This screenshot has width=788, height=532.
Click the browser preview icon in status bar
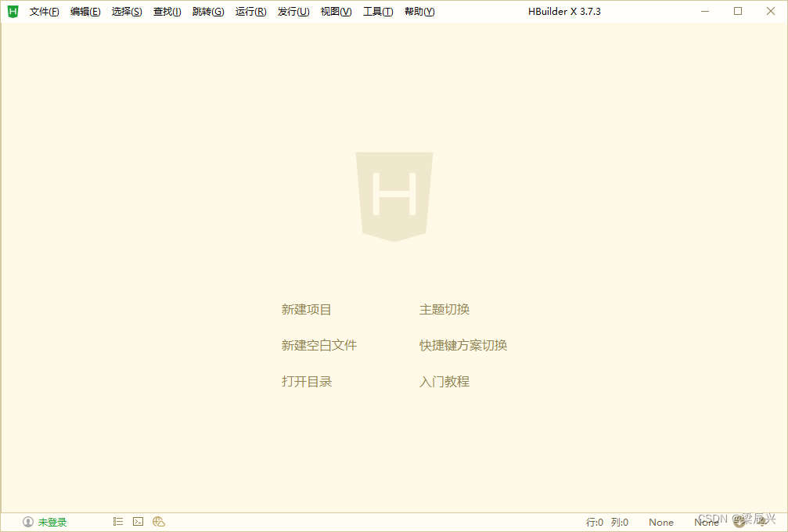159,522
